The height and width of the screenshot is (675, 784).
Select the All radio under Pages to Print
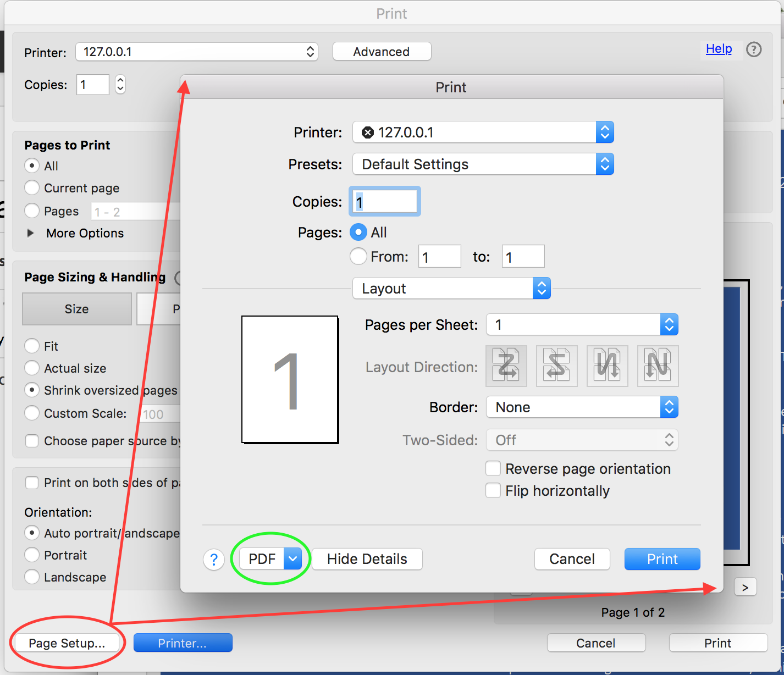pos(32,165)
